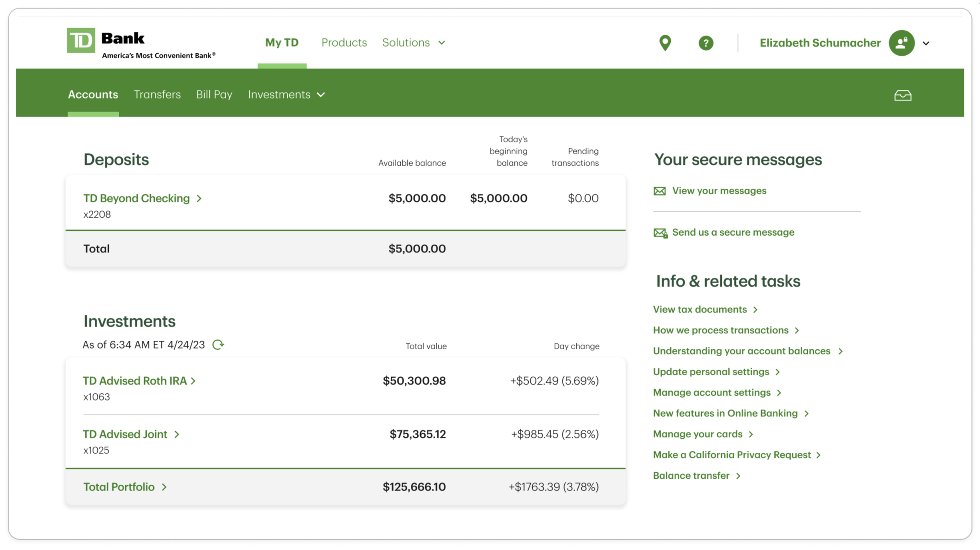Open the View tax documents link
Screen dimensions: 980x550
tap(700, 310)
